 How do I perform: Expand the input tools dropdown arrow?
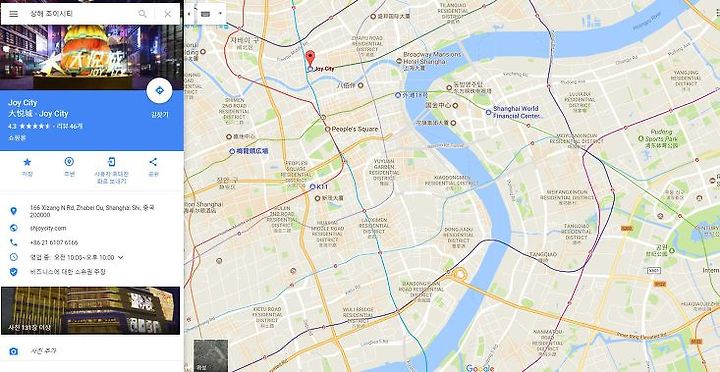click(220, 14)
